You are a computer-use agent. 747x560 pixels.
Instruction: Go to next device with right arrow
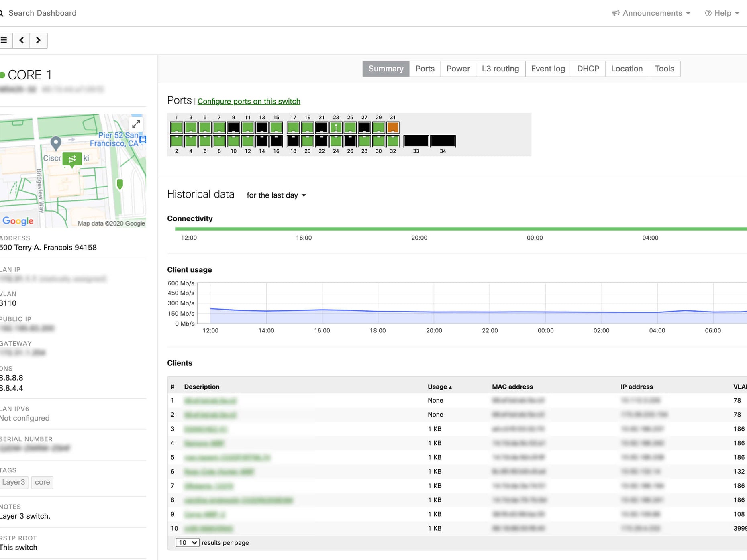(39, 40)
